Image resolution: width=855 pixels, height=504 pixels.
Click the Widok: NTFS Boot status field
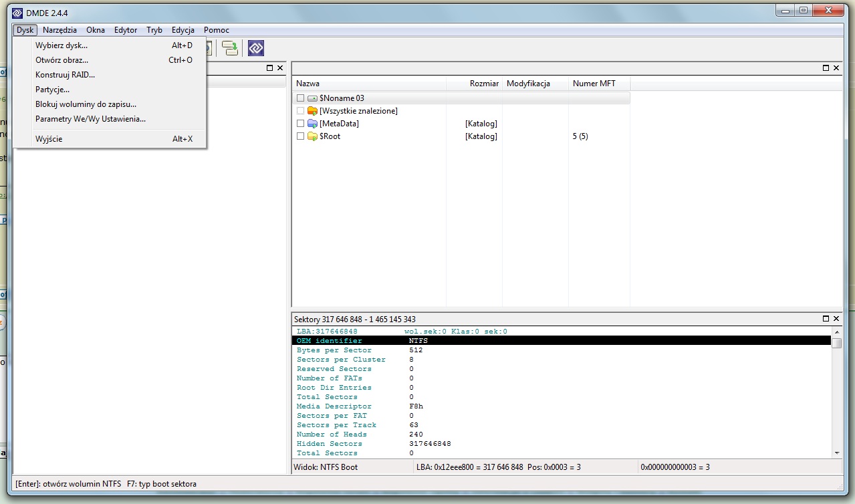(353, 467)
